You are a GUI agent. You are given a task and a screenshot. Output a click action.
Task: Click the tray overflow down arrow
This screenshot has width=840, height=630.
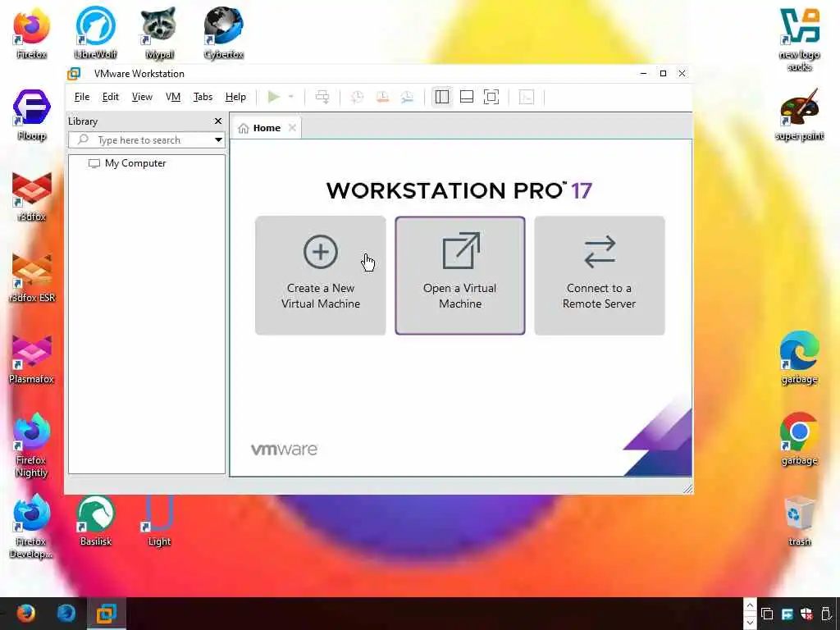[750, 622]
